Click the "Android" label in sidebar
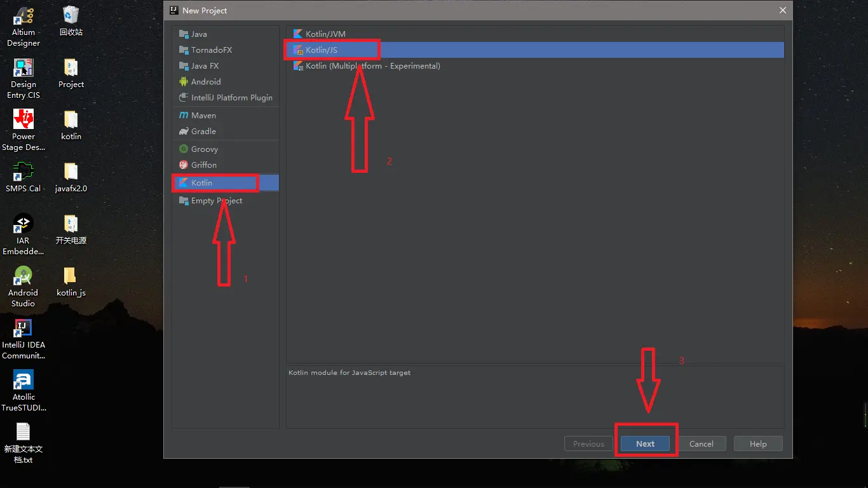 [x=206, y=82]
